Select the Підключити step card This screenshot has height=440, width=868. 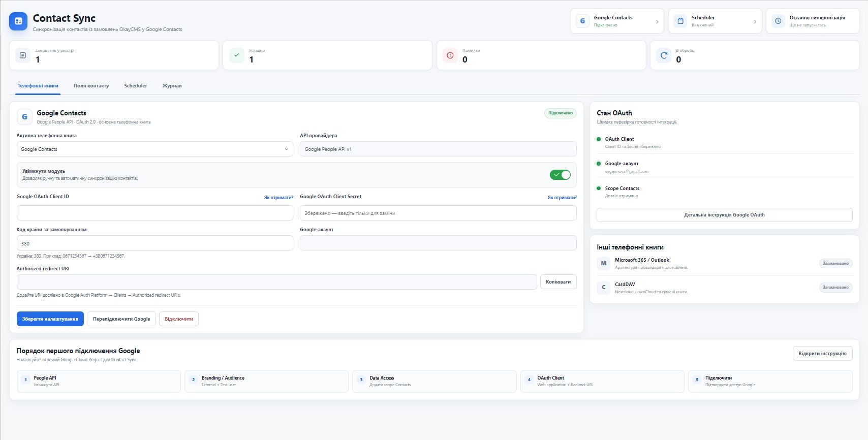[770, 381]
